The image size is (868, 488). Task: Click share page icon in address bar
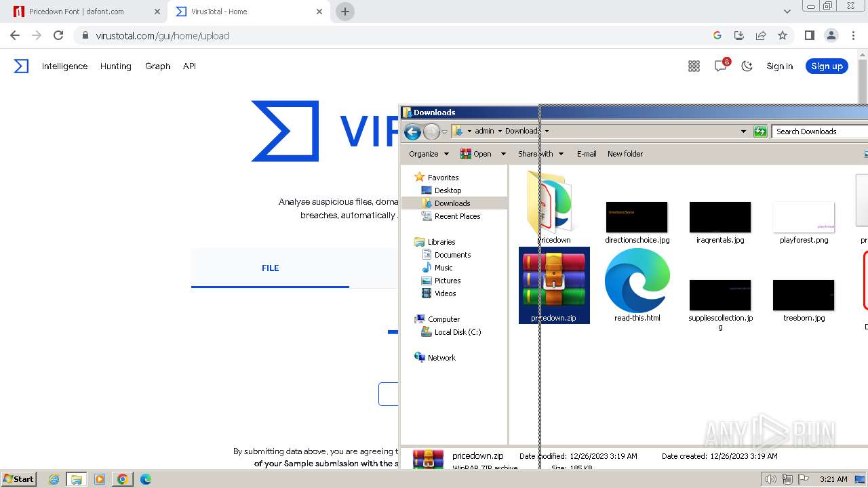pyautogui.click(x=761, y=35)
